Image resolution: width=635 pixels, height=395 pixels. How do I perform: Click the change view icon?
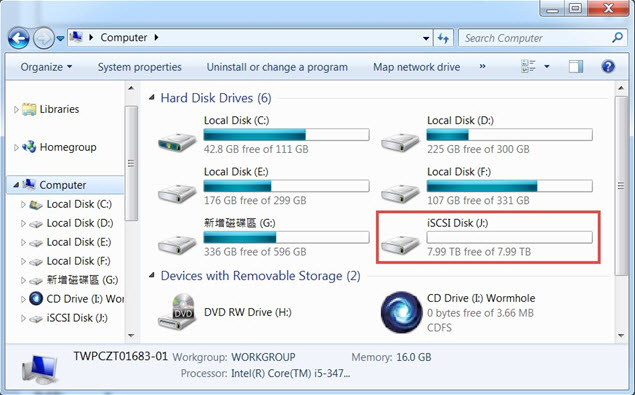tap(528, 66)
